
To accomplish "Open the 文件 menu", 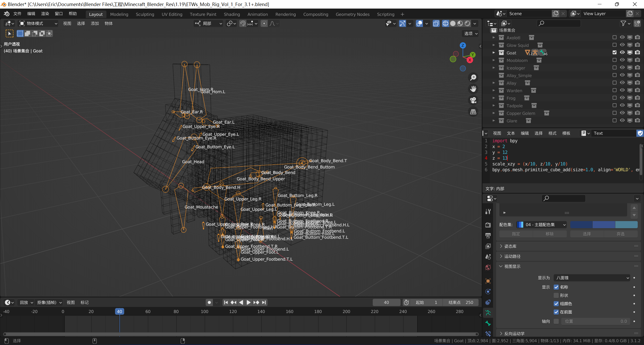I will 17,14.
